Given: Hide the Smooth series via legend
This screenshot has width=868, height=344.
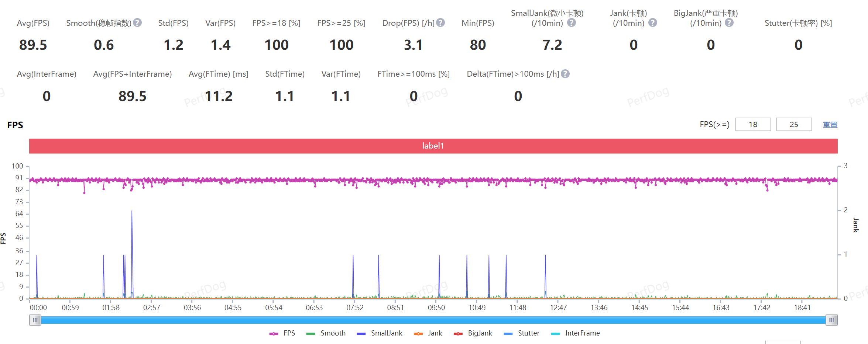Looking at the screenshot, I should pos(326,333).
